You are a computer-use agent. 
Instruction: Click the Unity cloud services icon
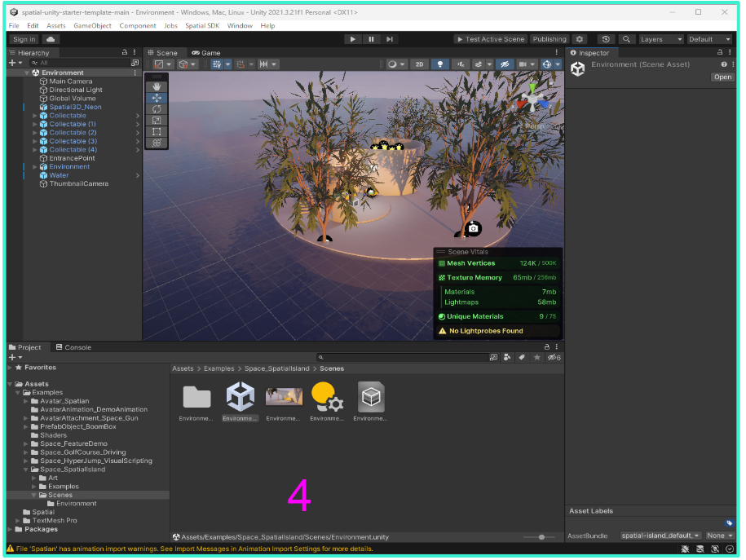tap(51, 39)
